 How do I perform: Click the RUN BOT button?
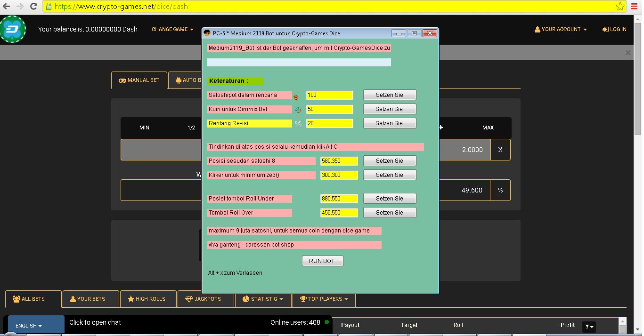[x=323, y=261]
